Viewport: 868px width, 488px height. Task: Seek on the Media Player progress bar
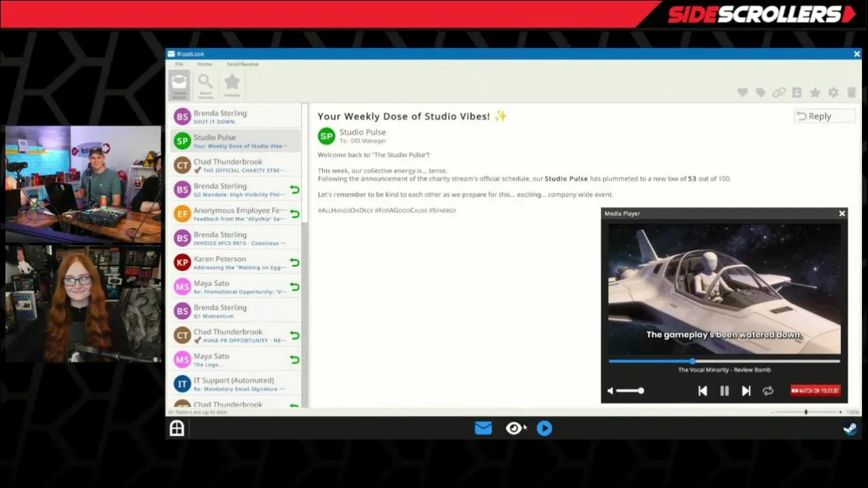(x=724, y=361)
